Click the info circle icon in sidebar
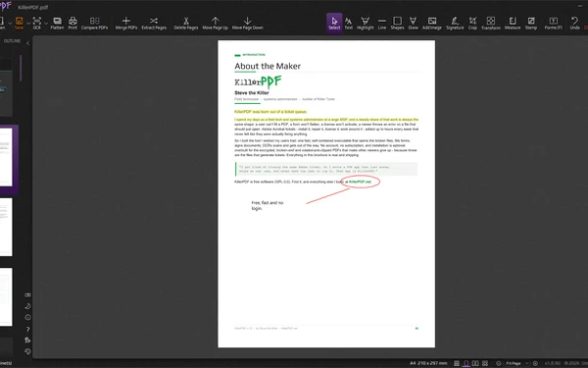Image resolution: width=588 pixels, height=368 pixels. tap(27, 317)
